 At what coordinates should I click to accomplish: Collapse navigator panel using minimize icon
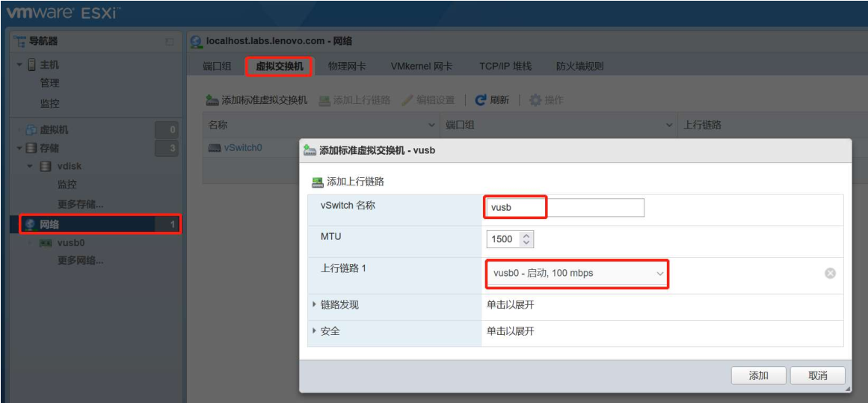click(x=170, y=42)
